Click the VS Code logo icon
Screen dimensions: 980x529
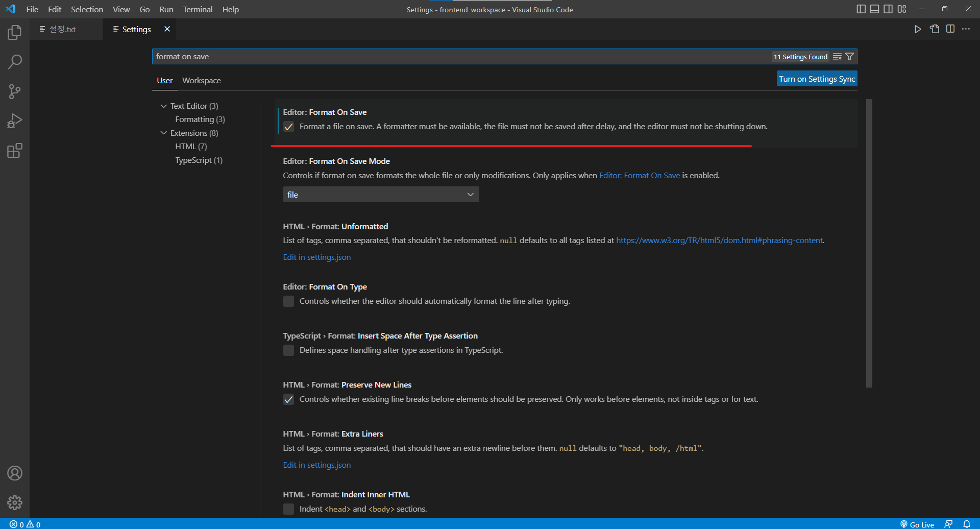point(11,9)
